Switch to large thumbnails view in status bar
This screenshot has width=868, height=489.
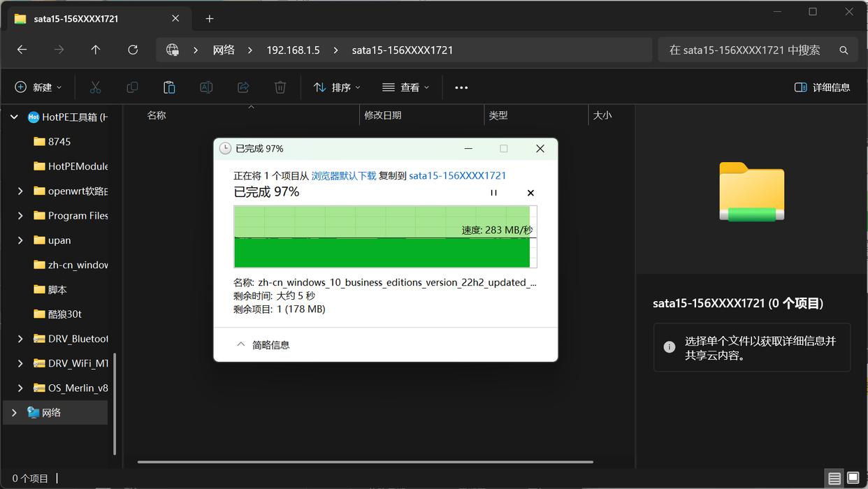click(x=853, y=479)
